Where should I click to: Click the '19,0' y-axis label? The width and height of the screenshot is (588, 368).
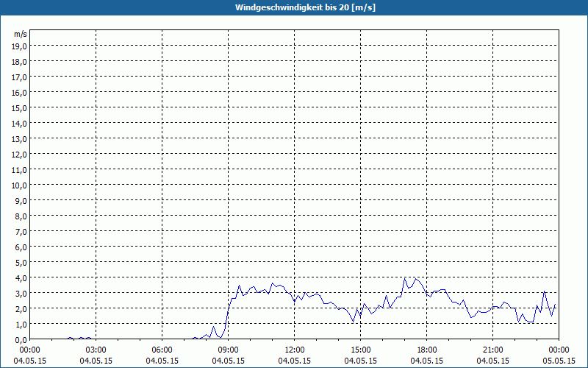coord(19,46)
